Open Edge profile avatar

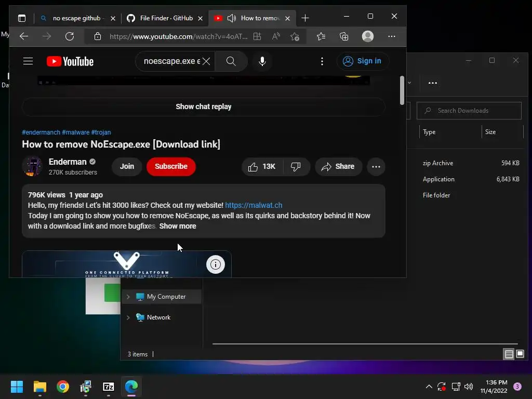tap(368, 36)
